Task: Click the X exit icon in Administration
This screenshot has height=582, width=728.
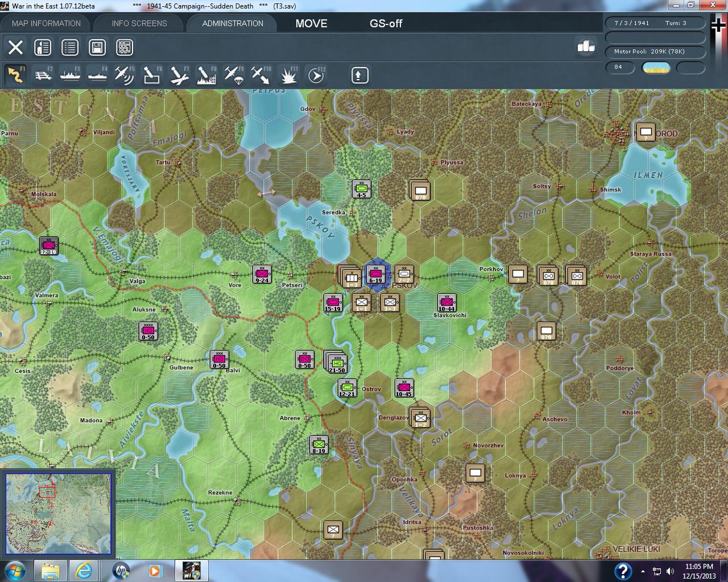Action: tap(15, 47)
